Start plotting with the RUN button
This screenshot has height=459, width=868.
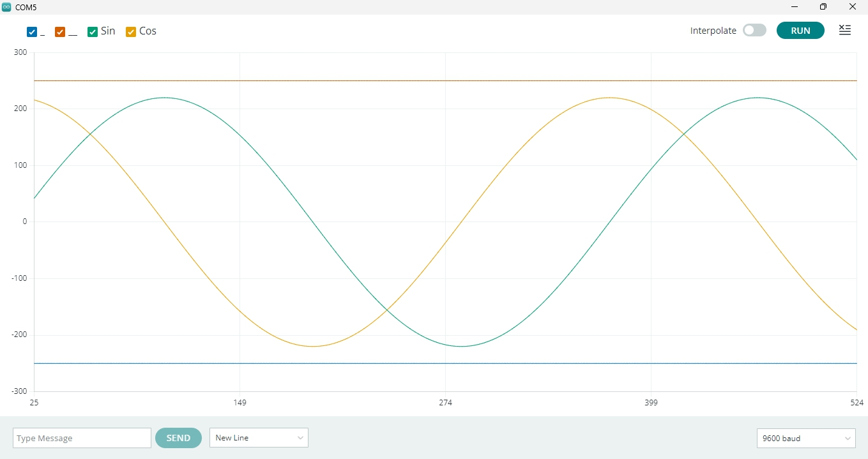coord(800,30)
